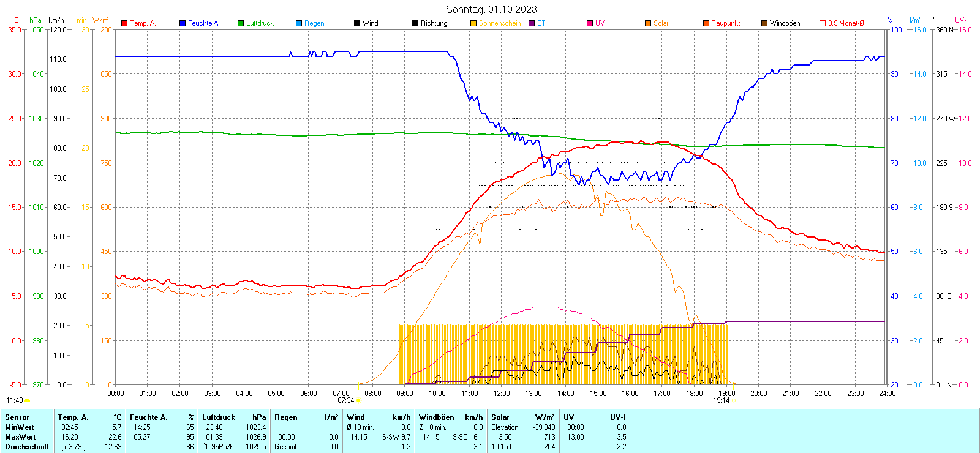
Task: Select the Sonnenschein legend label
Action: 500,23
